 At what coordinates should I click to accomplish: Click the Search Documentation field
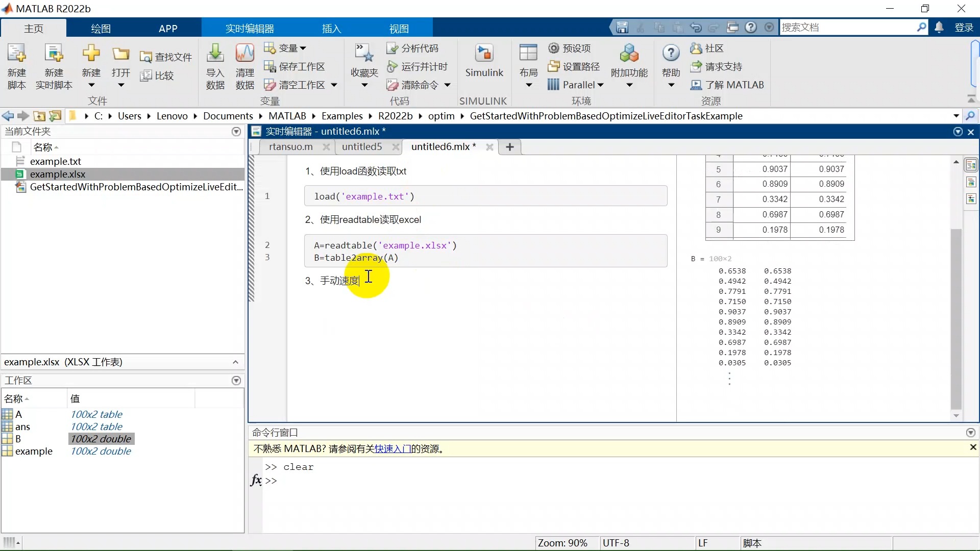pos(847,28)
